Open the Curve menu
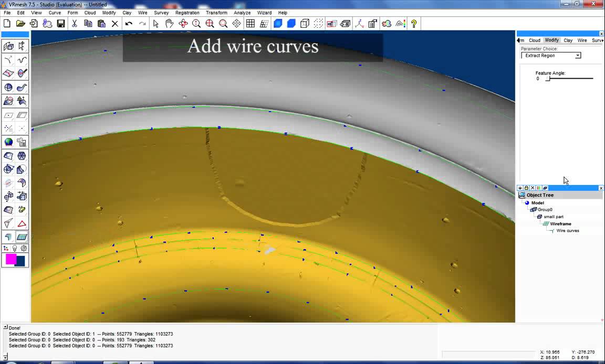 (x=55, y=13)
